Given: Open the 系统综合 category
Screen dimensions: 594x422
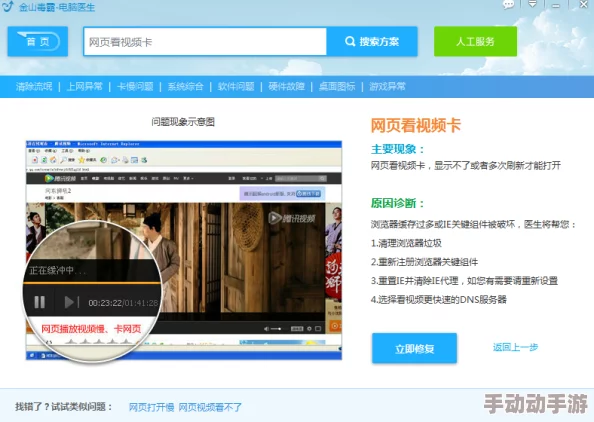Looking at the screenshot, I should pyautogui.click(x=185, y=87).
